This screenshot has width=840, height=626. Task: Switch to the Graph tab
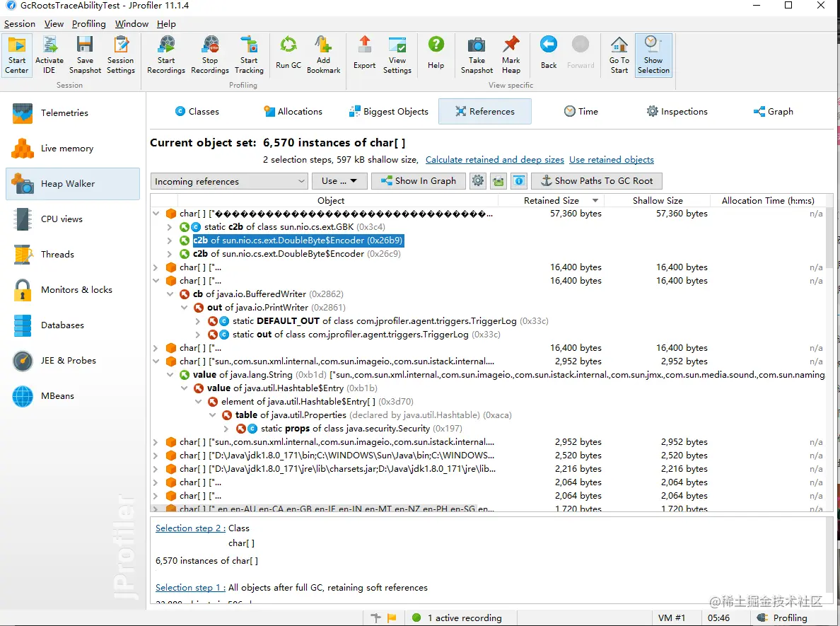(x=773, y=112)
